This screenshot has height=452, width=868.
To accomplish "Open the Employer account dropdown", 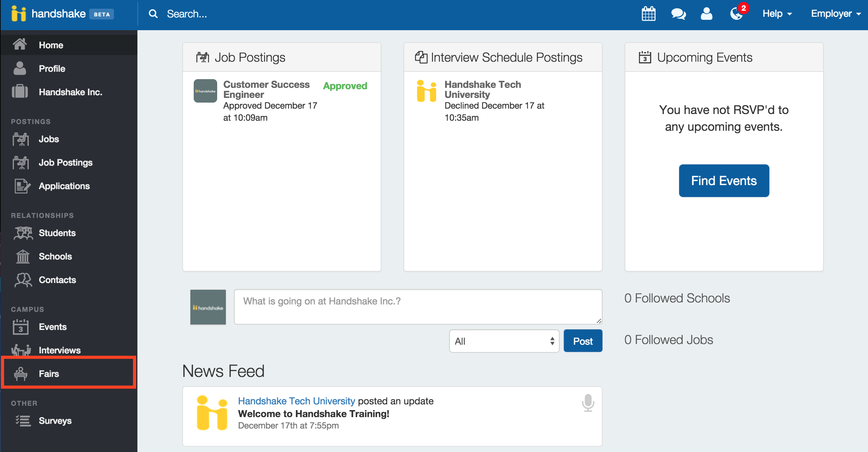I will [835, 14].
